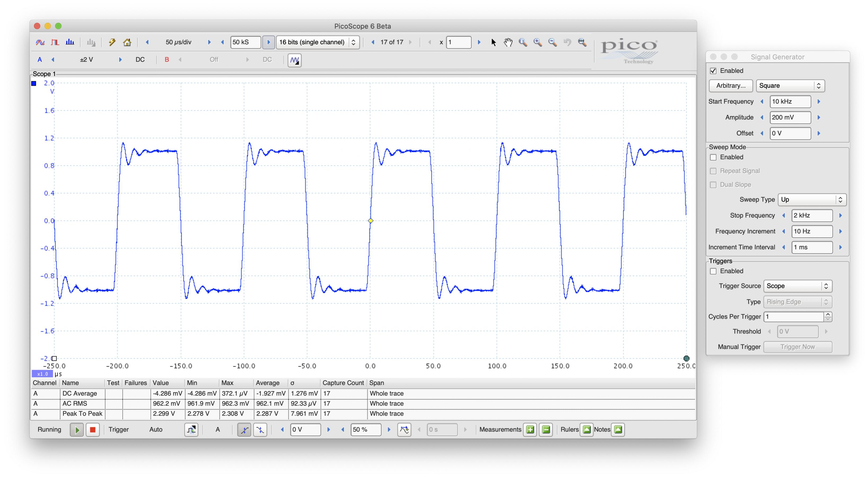Open Trigger Type Rising Edge dropdown
Screen dimensions: 868x478
point(797,302)
